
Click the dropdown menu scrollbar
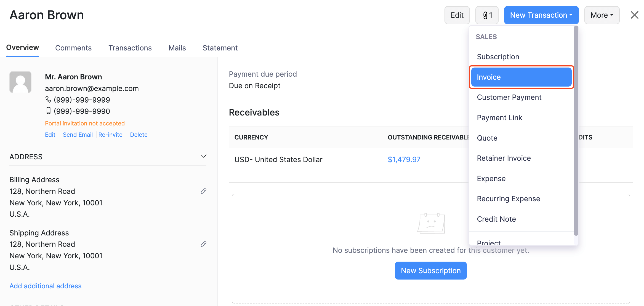coord(575,132)
